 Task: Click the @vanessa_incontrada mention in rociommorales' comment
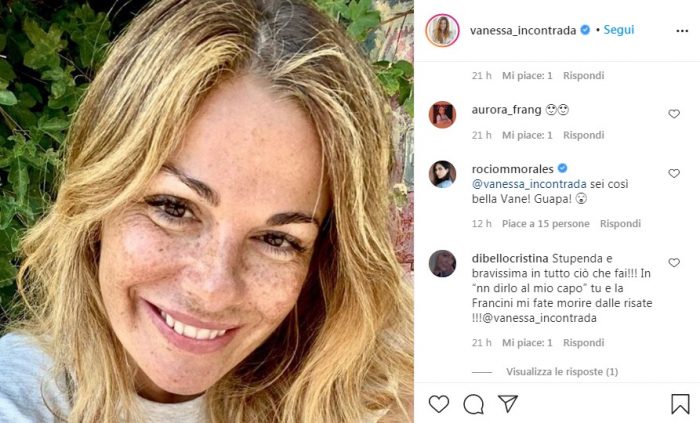tap(529, 184)
